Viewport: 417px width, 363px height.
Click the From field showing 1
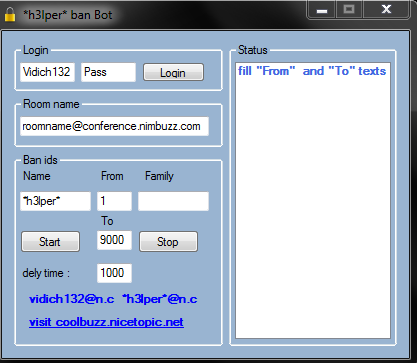pyautogui.click(x=114, y=201)
